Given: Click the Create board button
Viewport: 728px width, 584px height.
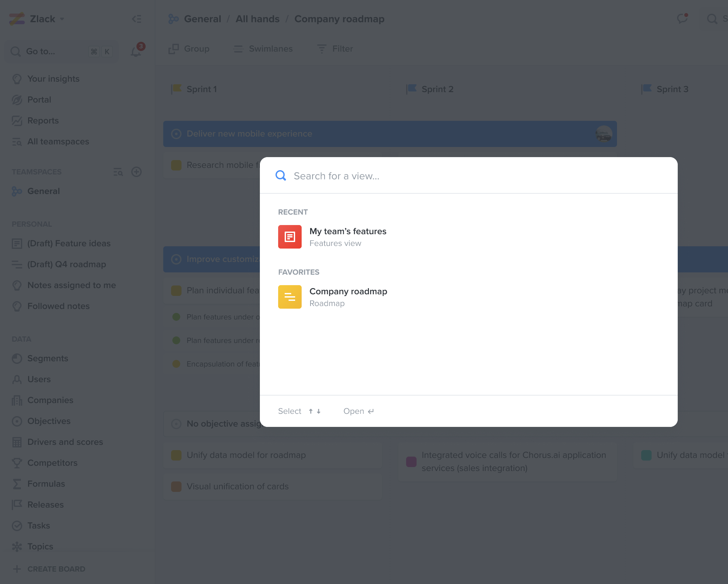Looking at the screenshot, I should (x=49, y=569).
